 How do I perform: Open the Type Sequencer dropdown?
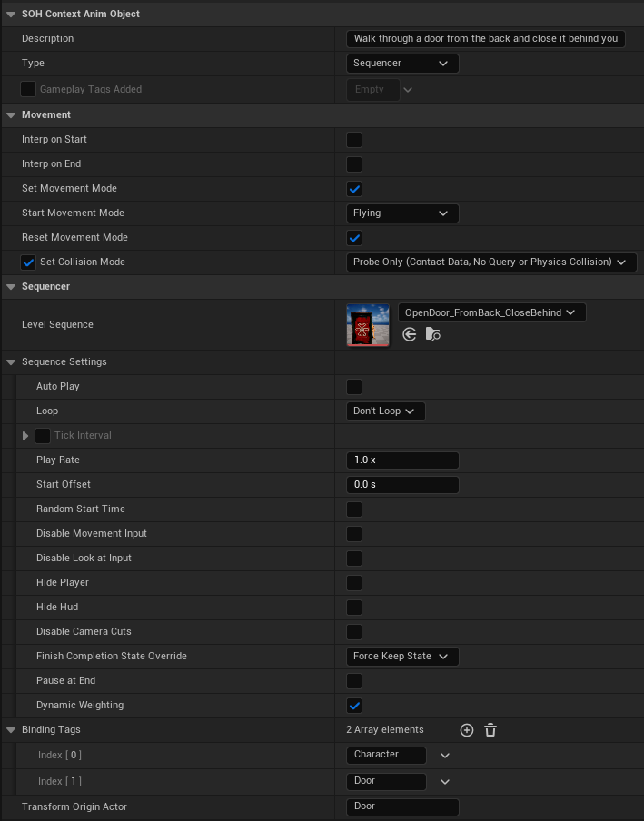click(x=401, y=64)
